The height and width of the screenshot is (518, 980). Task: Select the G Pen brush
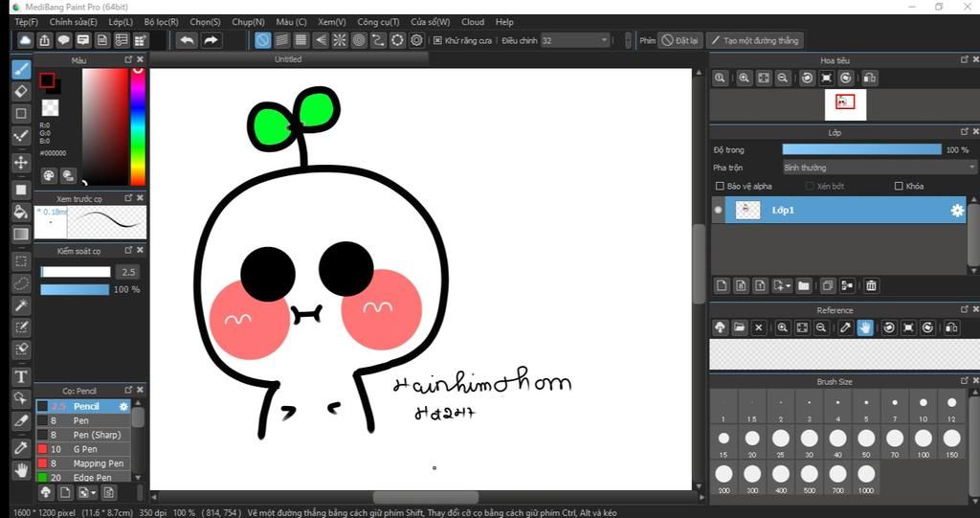[x=83, y=449]
